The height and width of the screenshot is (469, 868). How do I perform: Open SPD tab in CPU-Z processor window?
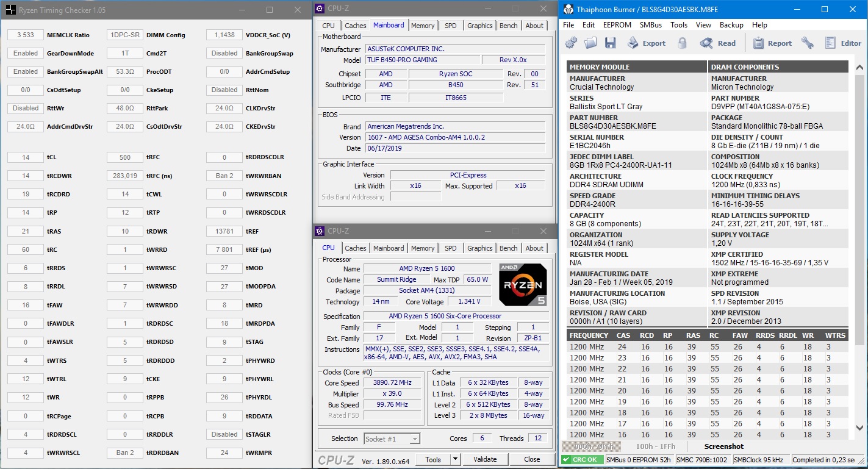[x=450, y=248]
